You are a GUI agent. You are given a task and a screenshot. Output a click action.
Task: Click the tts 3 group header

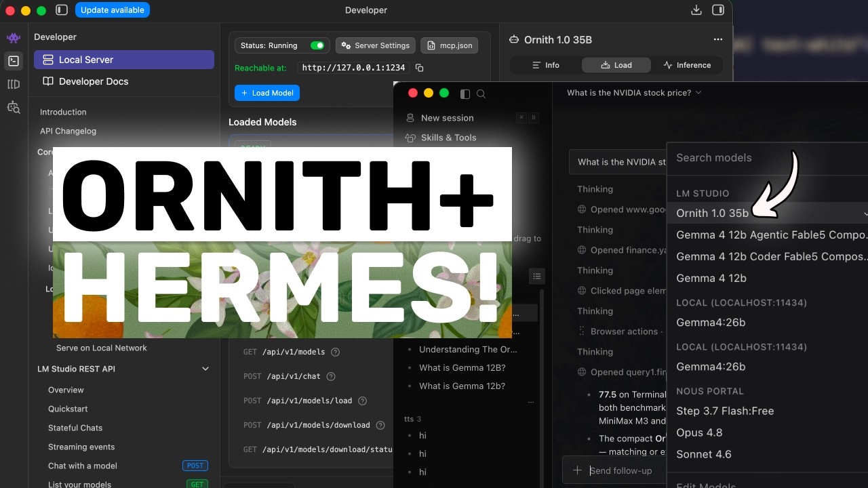(x=413, y=419)
